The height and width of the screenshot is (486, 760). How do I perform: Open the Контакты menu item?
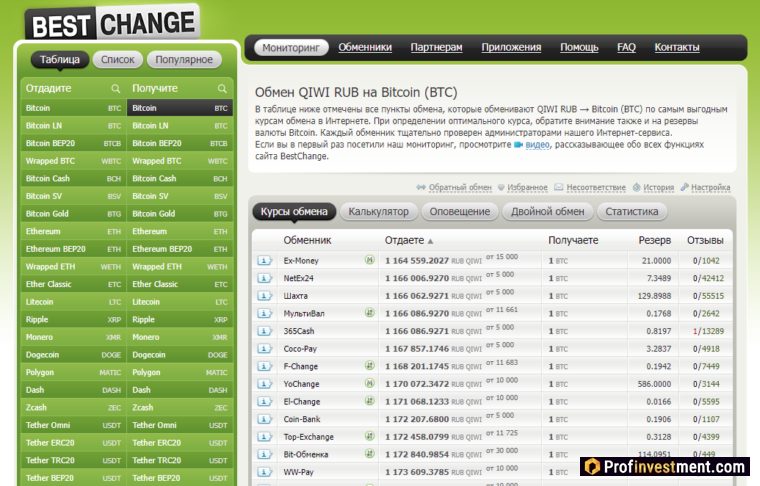677,47
